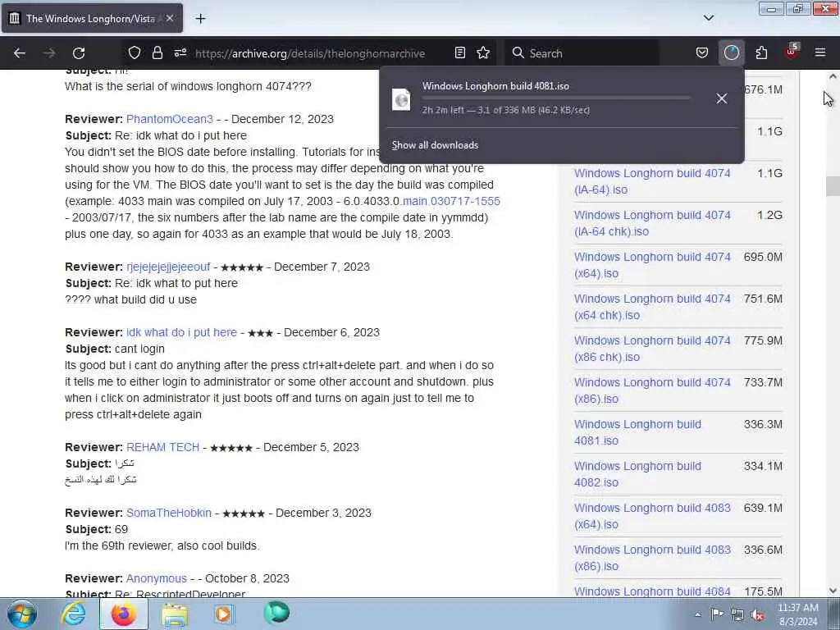Click the disabled forward navigation arrow

coord(48,53)
